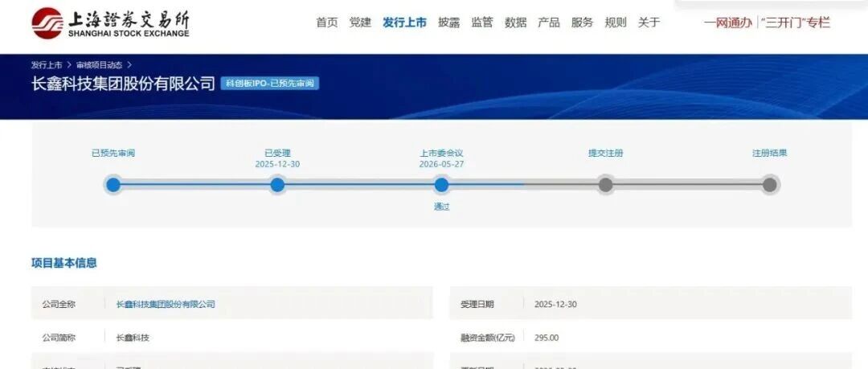The width and height of the screenshot is (868, 369).
Task: Click the page title 长鑫科技集团股份有限公司
Action: [x=123, y=84]
